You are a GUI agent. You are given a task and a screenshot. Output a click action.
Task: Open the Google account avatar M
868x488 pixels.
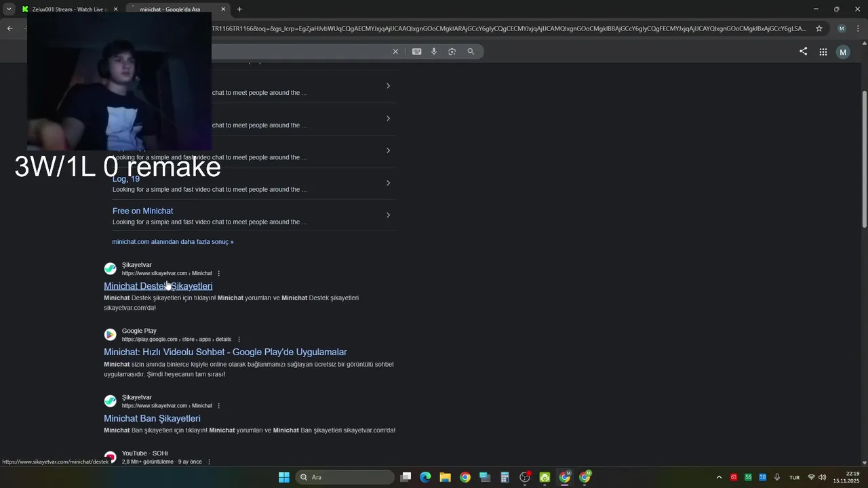pyautogui.click(x=843, y=52)
